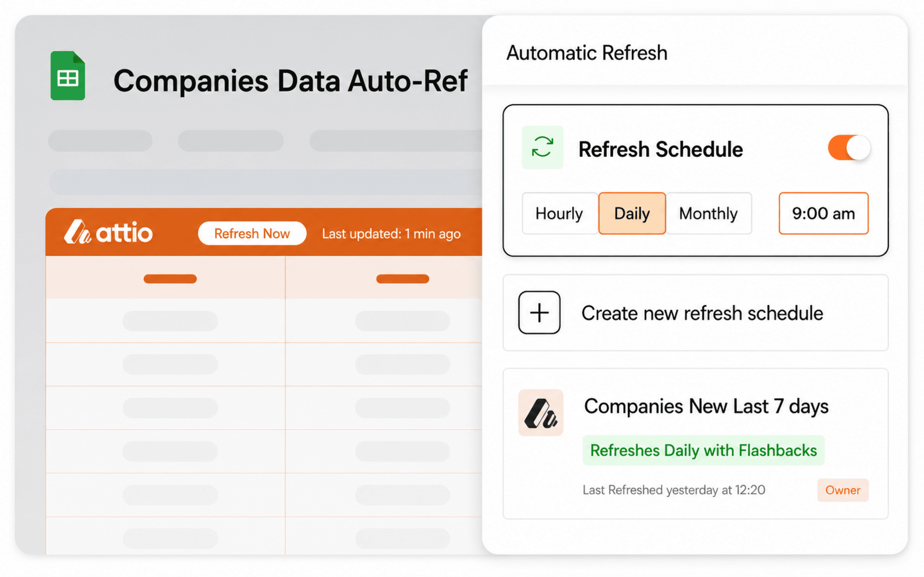This screenshot has height=577, width=924.
Task: Click the plus icon to add schedule
Action: (x=539, y=313)
